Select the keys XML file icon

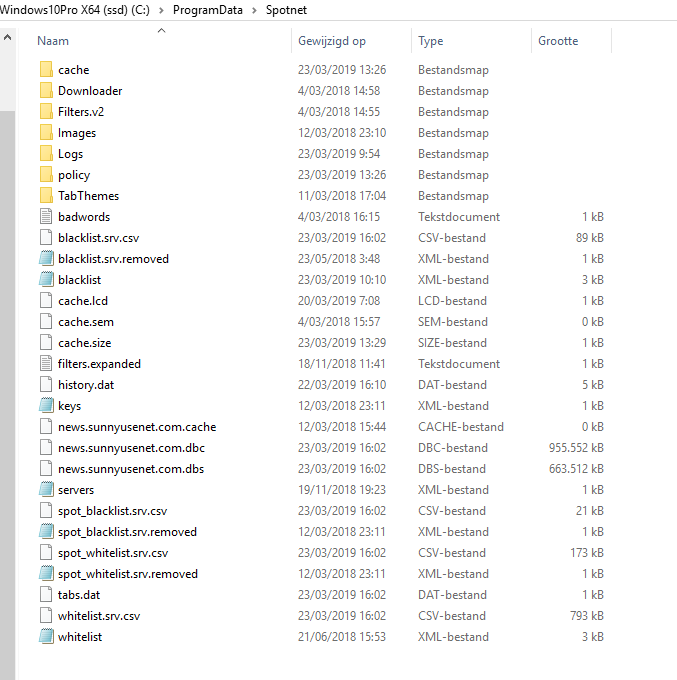click(x=46, y=406)
